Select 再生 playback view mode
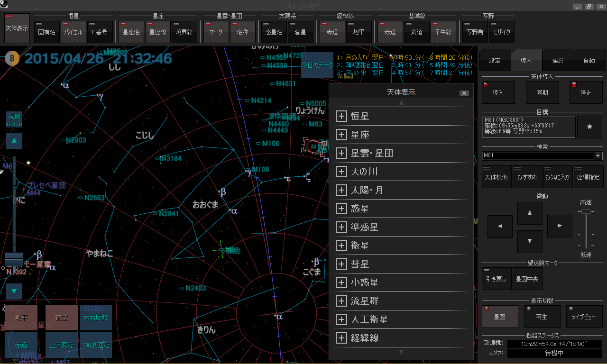This screenshot has height=364, width=607. click(x=542, y=317)
